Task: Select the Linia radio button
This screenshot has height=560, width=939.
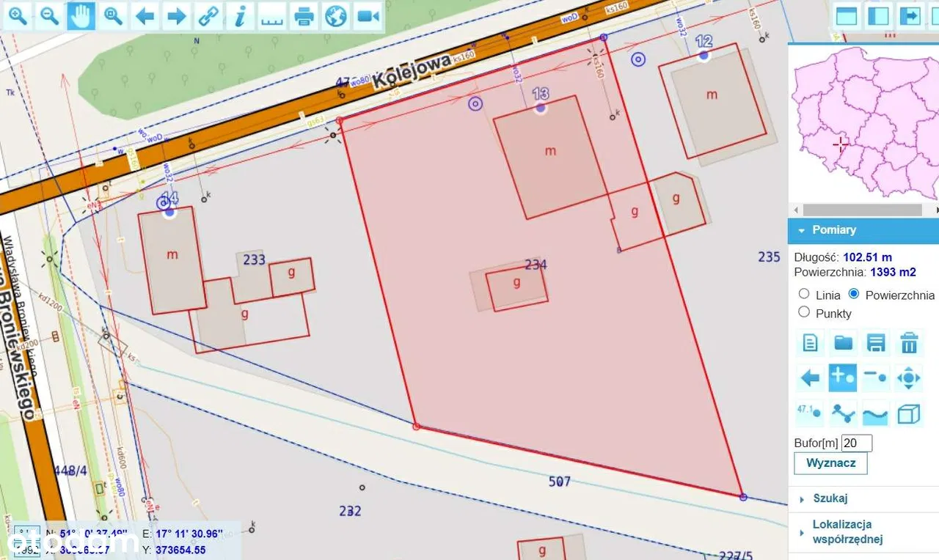Action: pyautogui.click(x=804, y=294)
